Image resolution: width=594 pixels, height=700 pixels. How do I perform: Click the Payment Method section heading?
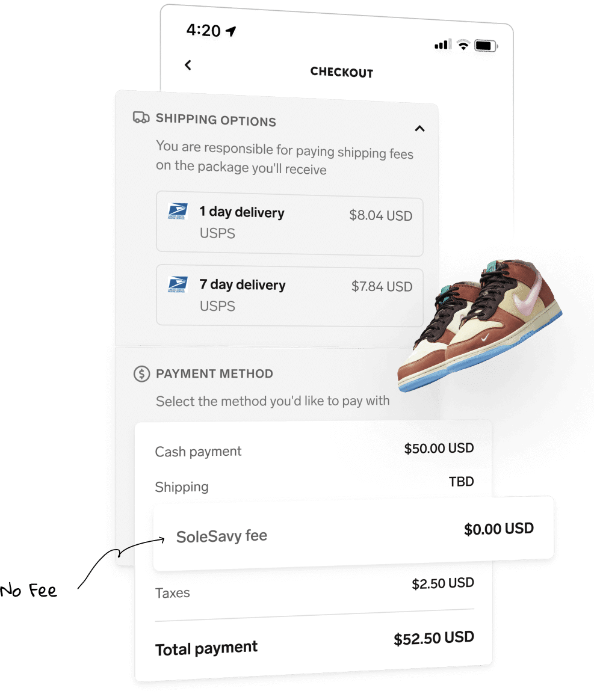(x=214, y=373)
